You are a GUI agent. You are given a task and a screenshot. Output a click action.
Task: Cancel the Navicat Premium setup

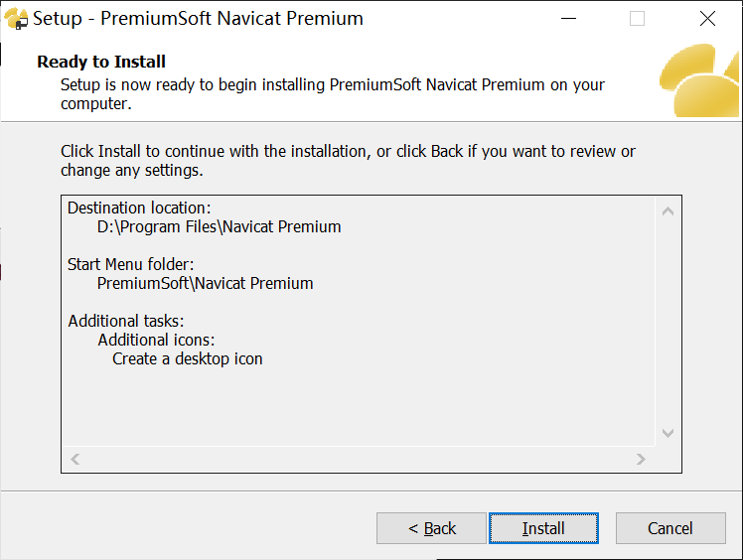click(669, 528)
